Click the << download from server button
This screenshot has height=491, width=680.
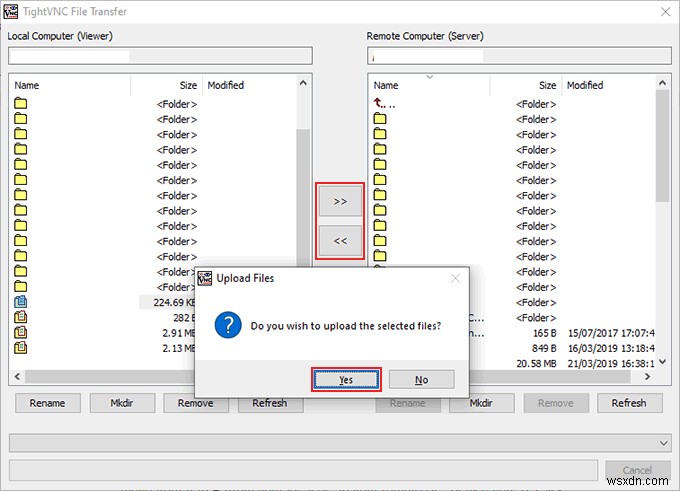[x=340, y=241]
